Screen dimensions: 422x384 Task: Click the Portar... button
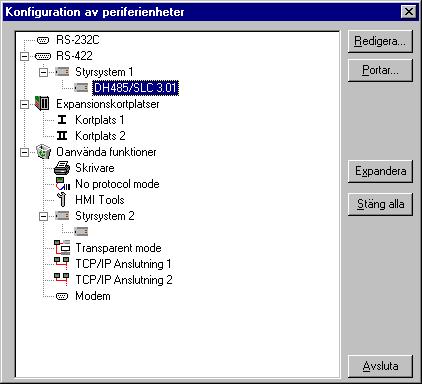point(380,70)
